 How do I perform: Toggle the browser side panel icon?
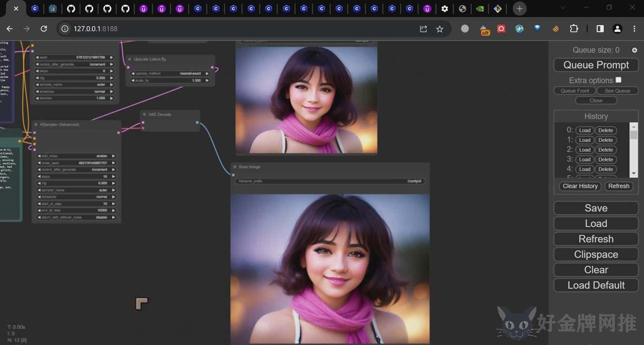point(600,29)
